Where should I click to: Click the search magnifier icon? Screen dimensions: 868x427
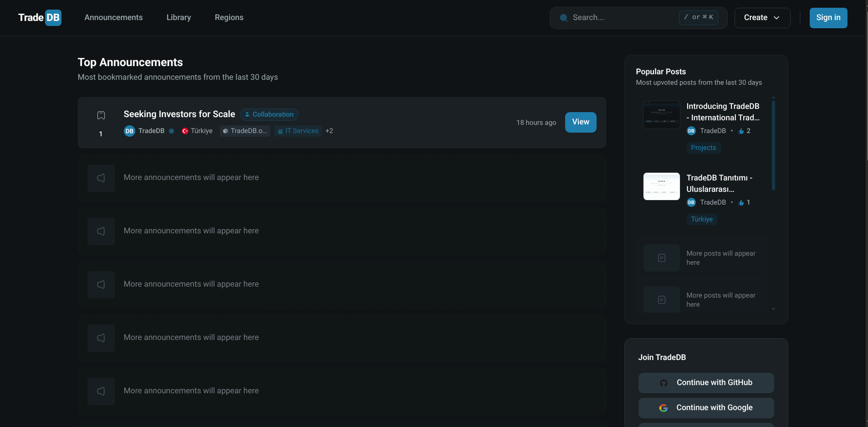564,18
